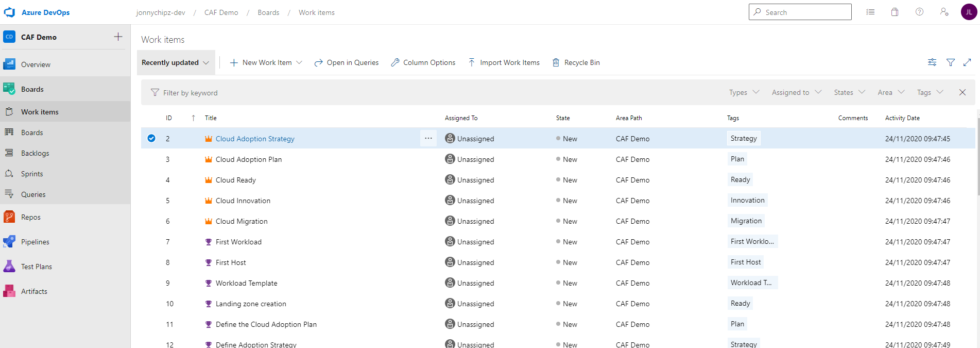The width and height of the screenshot is (980, 348).
Task: Open the States filter dropdown
Action: point(849,92)
